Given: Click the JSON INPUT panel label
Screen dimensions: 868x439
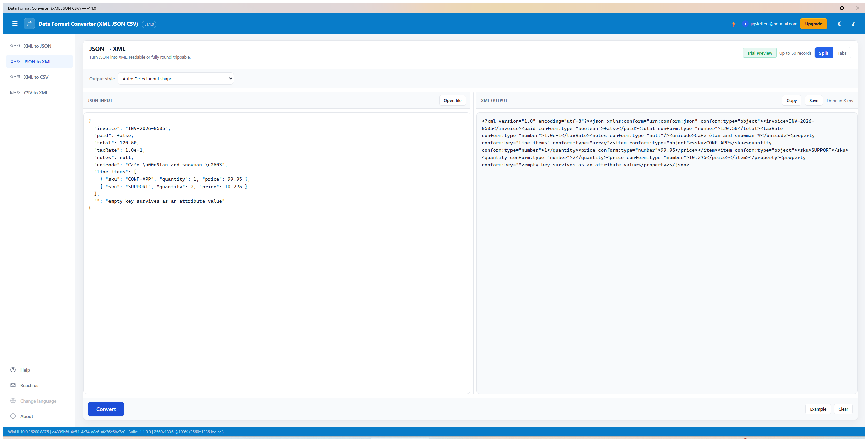Looking at the screenshot, I should [x=100, y=100].
